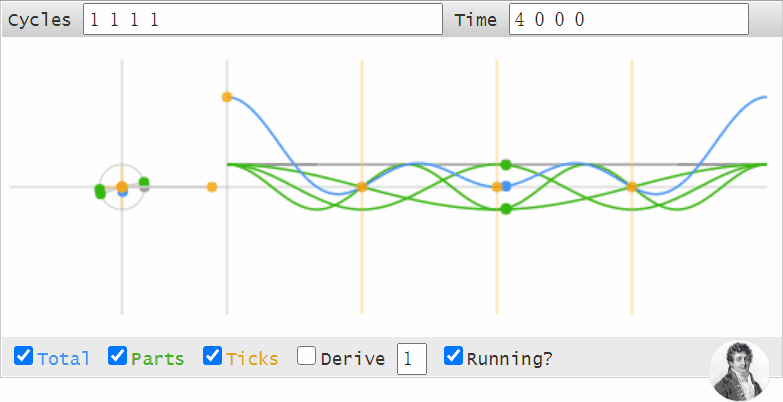Select the Derive number box

[x=412, y=359]
